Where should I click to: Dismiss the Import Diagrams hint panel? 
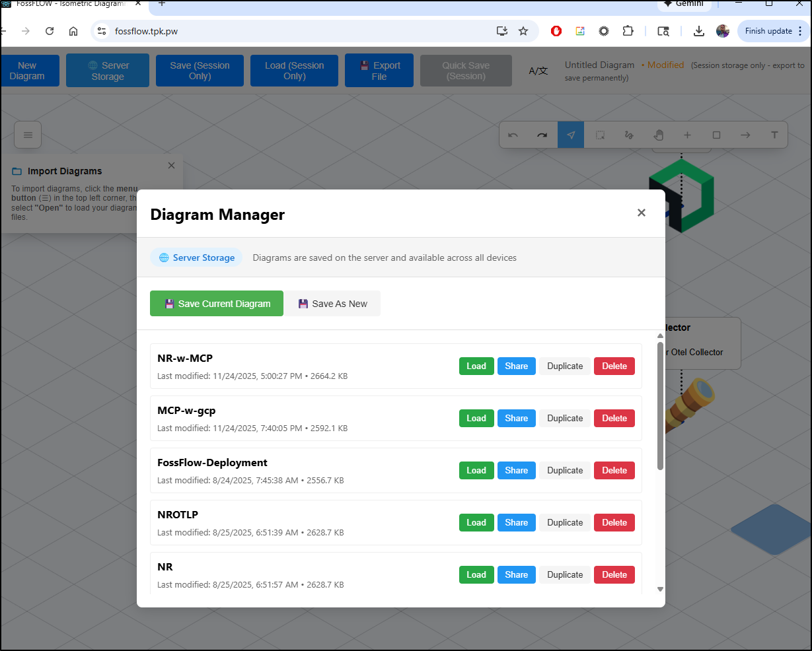click(x=171, y=166)
